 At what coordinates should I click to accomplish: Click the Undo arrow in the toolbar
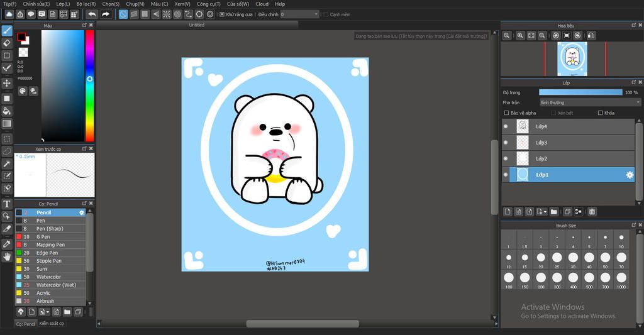click(92, 14)
